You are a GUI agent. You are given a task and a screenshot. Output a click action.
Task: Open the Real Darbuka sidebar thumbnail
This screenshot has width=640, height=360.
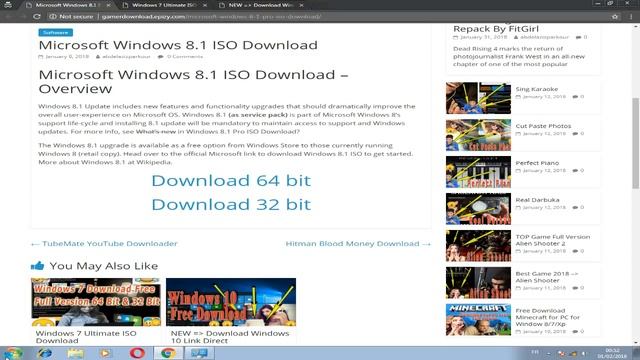tap(478, 209)
